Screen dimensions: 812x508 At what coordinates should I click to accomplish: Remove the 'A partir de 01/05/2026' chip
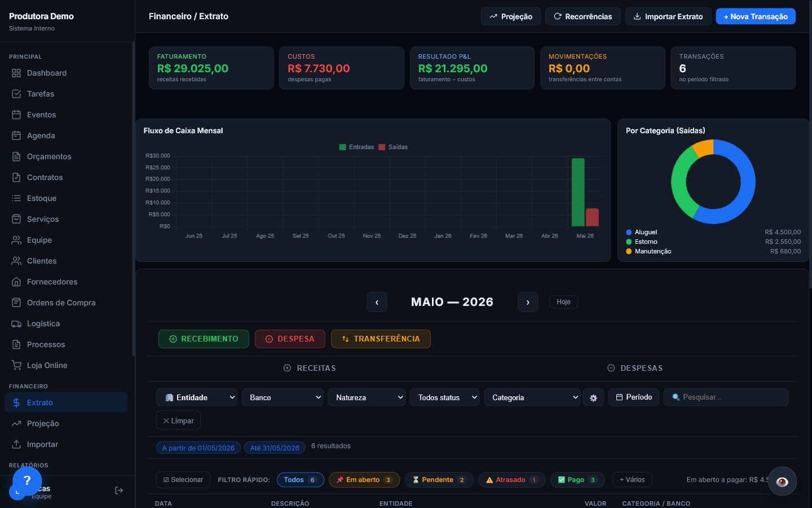(x=198, y=448)
